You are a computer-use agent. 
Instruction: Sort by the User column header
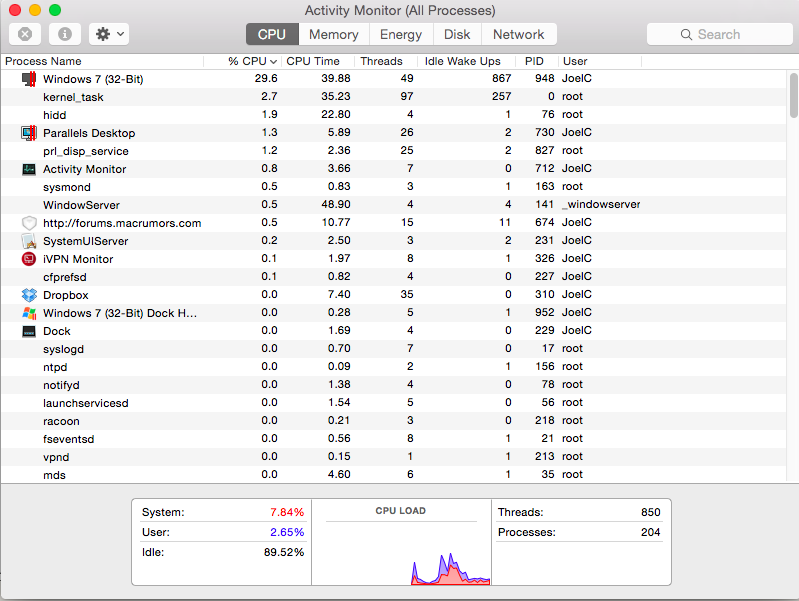pyautogui.click(x=600, y=61)
